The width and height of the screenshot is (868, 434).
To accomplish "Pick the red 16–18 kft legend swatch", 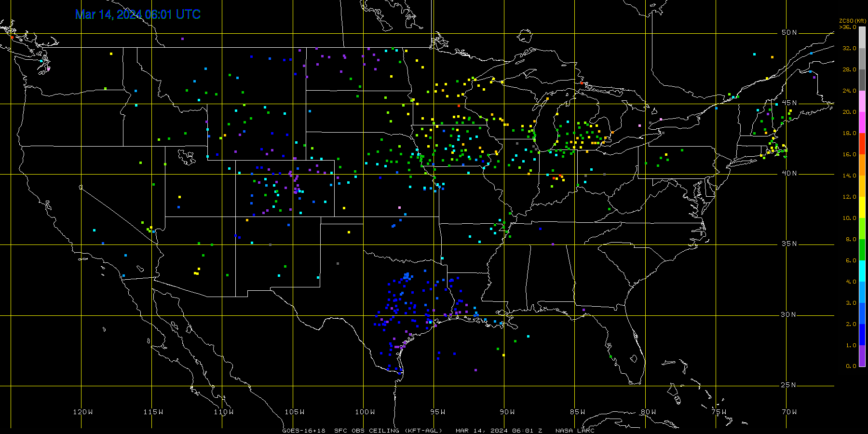I will point(862,144).
